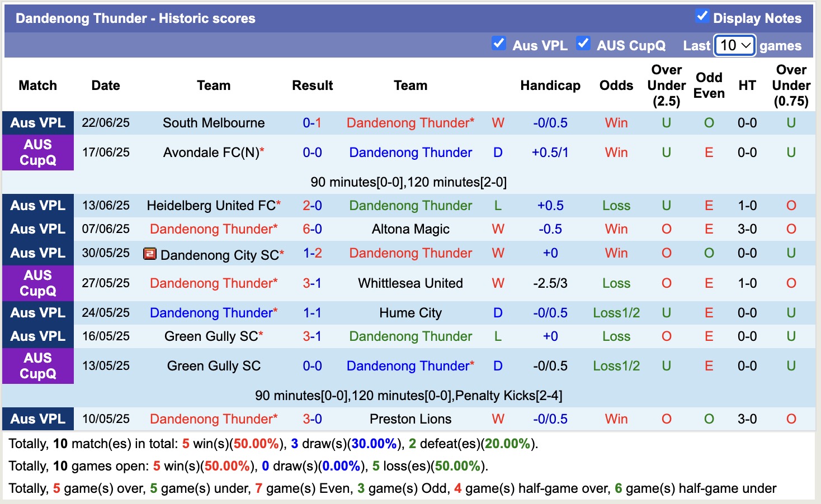
Task: Click the AUS CupQ badge on the 17/06 row
Action: tap(37, 152)
